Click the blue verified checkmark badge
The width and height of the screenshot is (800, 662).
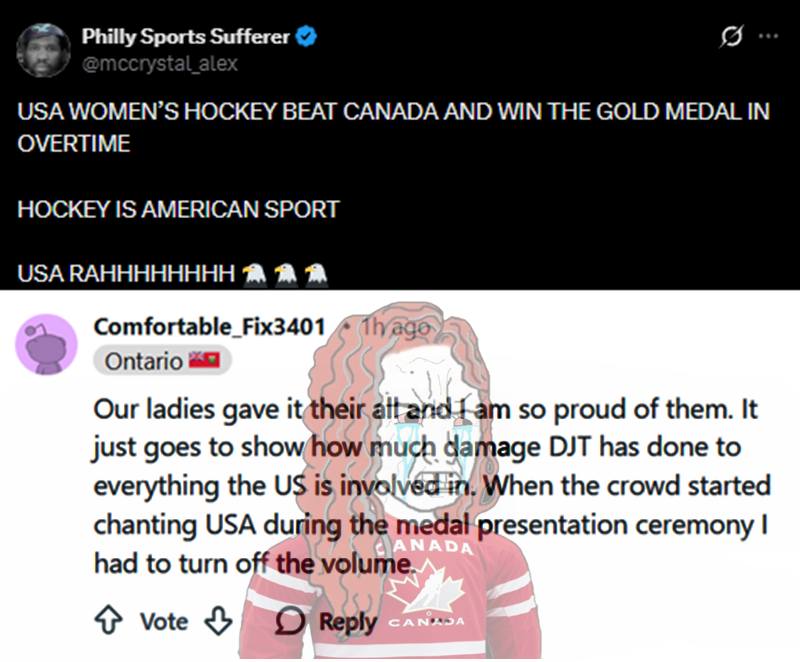tap(307, 37)
